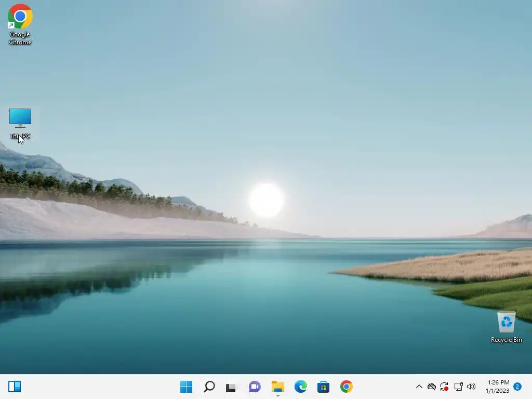Open clock showing 1:26 PM

498,387
